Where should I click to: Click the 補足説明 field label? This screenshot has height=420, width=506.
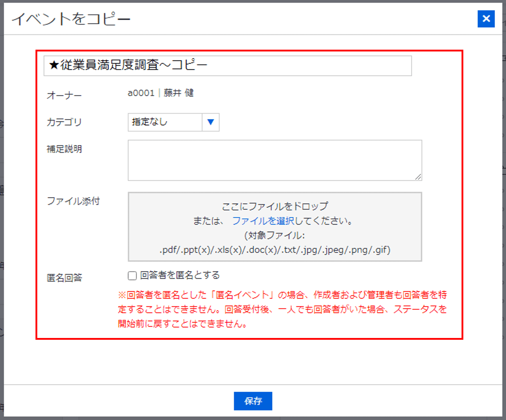64,149
